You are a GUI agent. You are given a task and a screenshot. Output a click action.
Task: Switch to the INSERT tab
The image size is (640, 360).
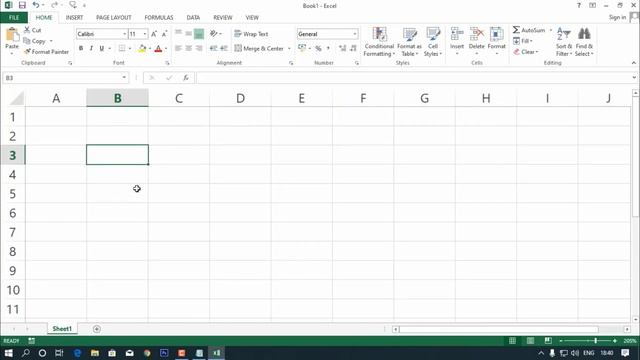tap(74, 18)
